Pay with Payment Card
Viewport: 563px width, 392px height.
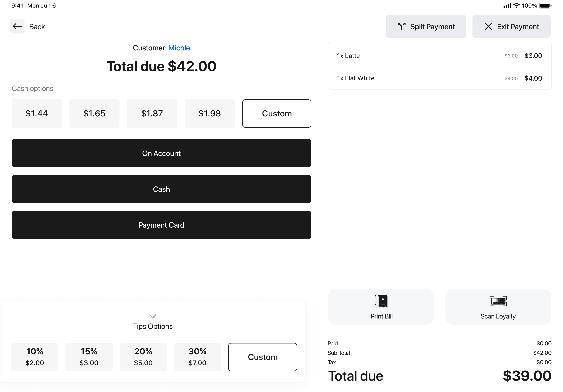pyautogui.click(x=161, y=225)
